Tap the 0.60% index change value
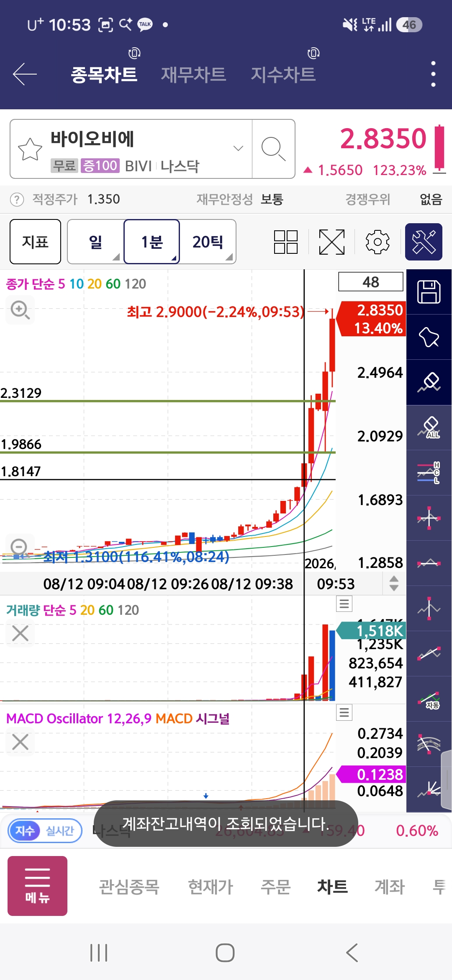The width and height of the screenshot is (452, 980). pos(417,830)
